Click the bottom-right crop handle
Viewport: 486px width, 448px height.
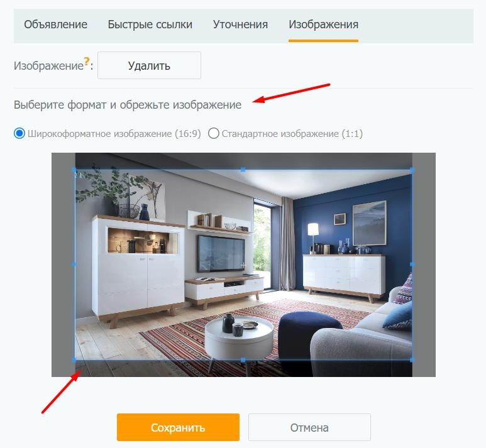pos(412,359)
